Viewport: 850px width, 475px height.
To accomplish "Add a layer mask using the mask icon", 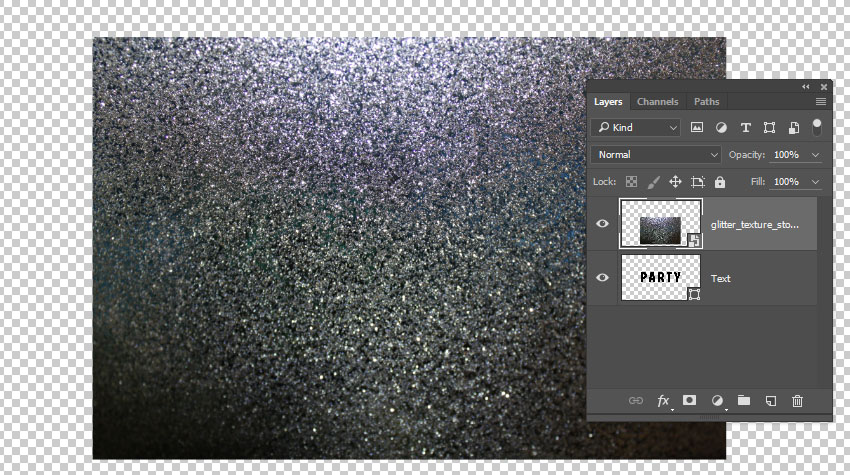I will (690, 401).
